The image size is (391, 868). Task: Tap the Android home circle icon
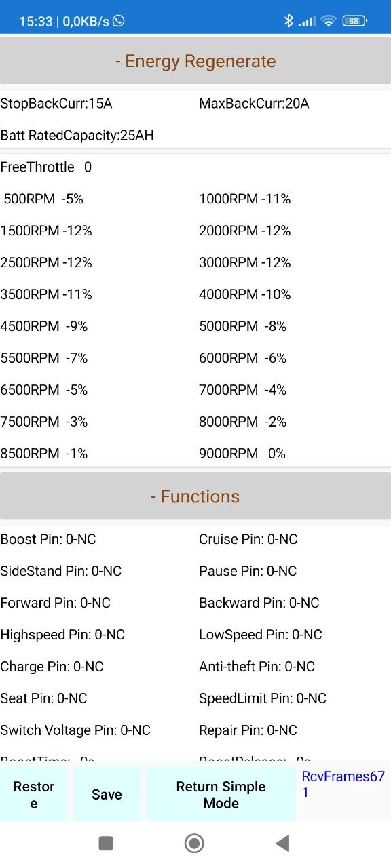tap(195, 843)
